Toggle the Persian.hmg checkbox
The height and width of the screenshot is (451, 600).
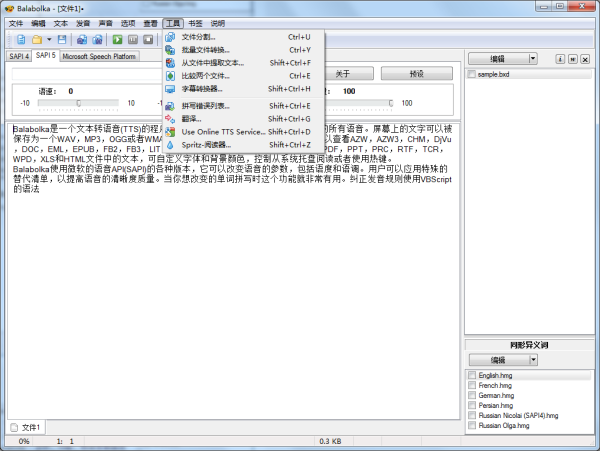(x=472, y=405)
